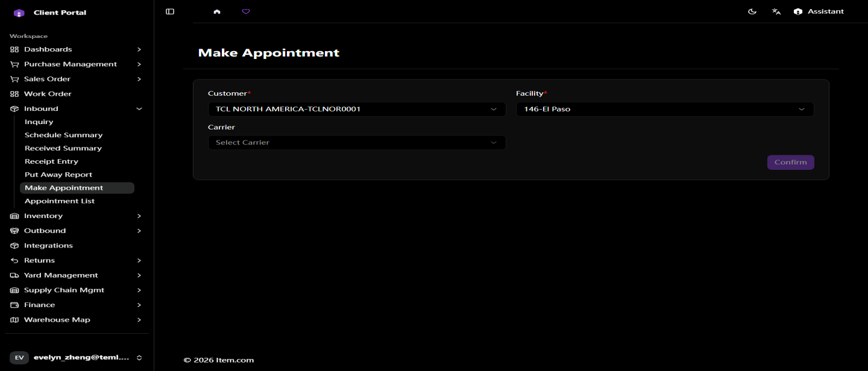Expand the Returns chevron
The width and height of the screenshot is (868, 371).
pyautogui.click(x=139, y=260)
